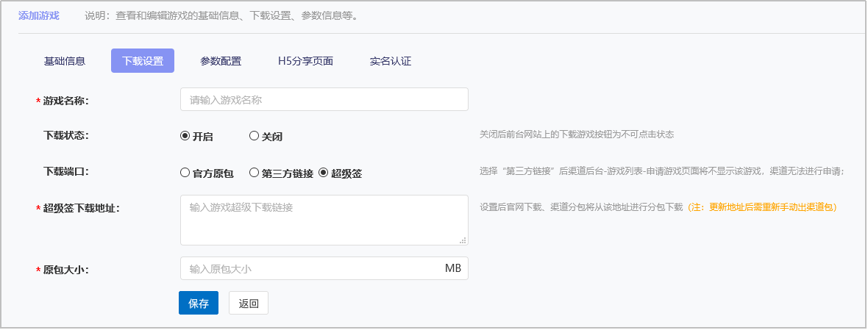Click the 关闭后前台网站 hint text
Viewport: 868px width, 330px height.
(x=577, y=134)
